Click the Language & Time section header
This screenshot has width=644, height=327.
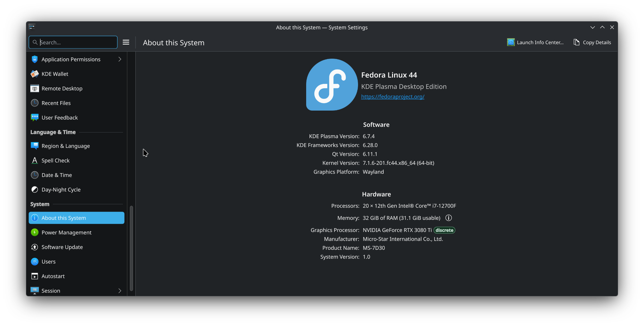coord(53,132)
